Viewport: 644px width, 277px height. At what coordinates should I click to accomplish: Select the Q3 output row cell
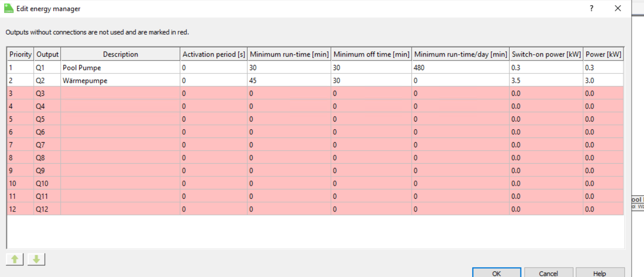pyautogui.click(x=47, y=94)
